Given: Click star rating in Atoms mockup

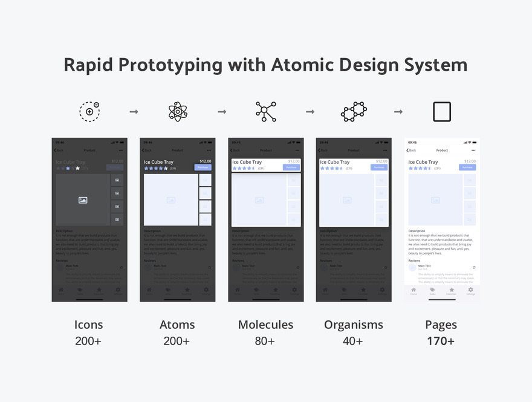Looking at the screenshot, I should [156, 168].
